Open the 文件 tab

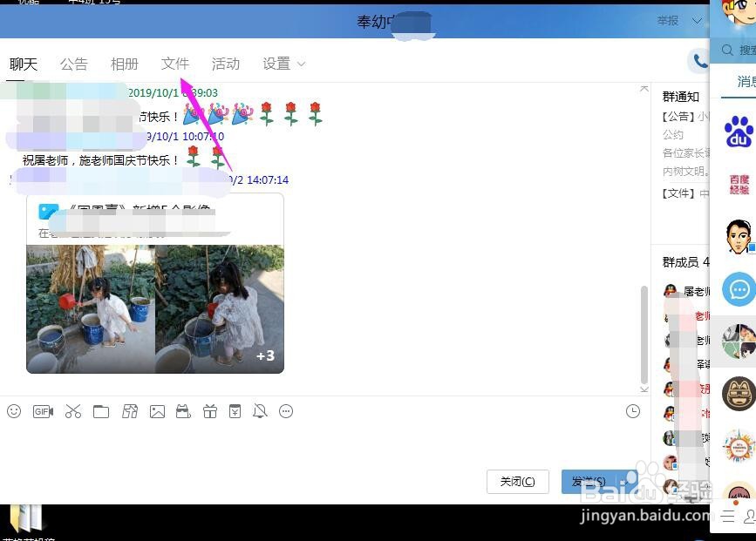click(x=175, y=64)
